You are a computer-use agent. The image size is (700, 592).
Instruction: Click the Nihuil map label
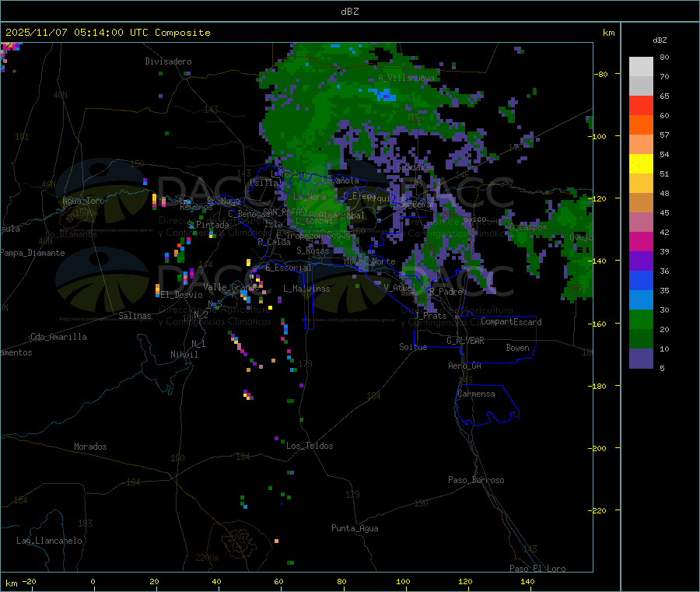tap(184, 355)
